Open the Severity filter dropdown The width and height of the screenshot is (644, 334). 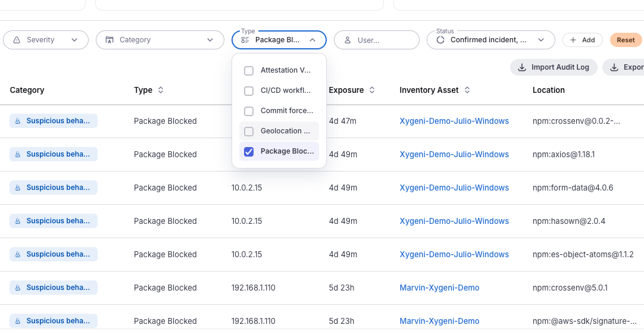46,40
